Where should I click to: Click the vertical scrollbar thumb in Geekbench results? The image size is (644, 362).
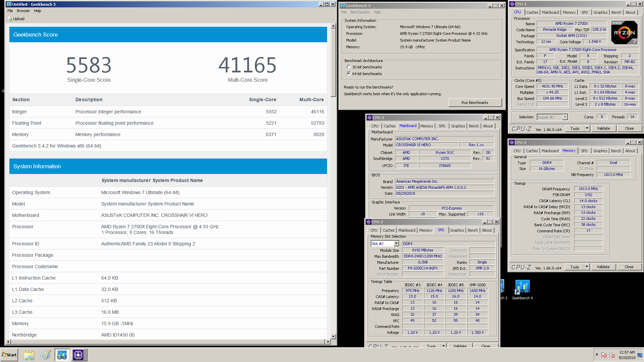click(x=333, y=63)
